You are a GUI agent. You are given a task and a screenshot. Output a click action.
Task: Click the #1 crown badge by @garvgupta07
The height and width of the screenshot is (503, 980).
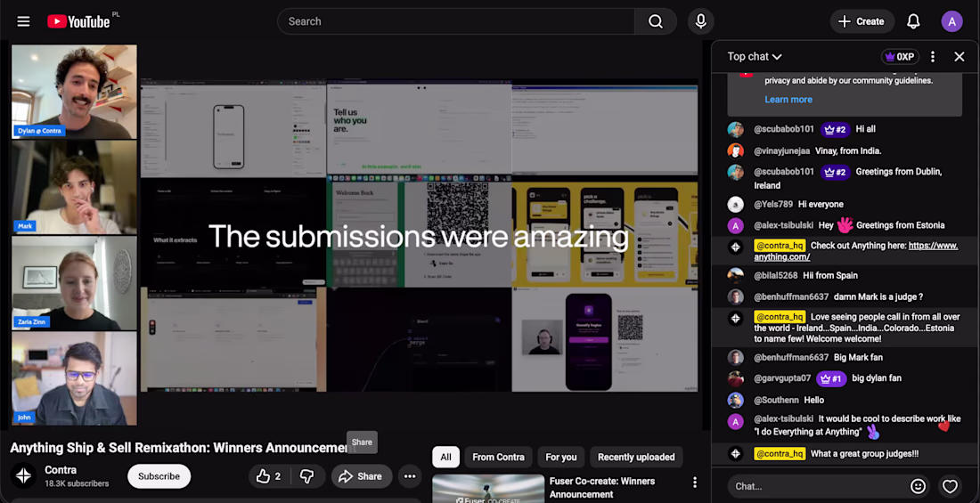click(x=832, y=378)
